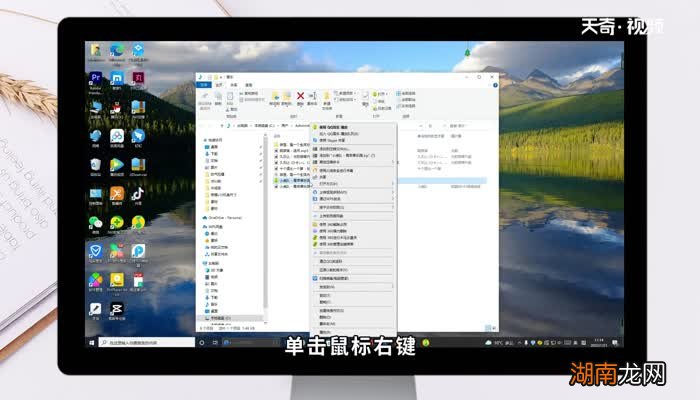This screenshot has height=400, width=700.
Task: Open the Administrator user folder desktop icon
Action: click(x=96, y=51)
